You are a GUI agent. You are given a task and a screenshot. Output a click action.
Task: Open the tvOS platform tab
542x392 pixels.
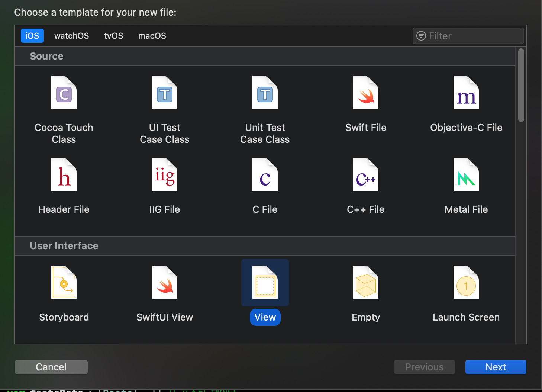[113, 36]
